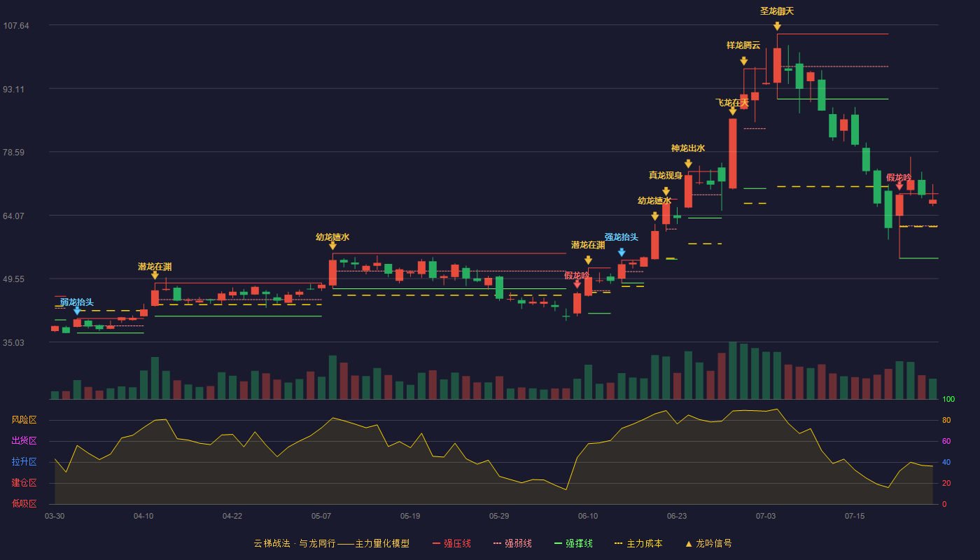Toggle the 强弱线 legend series
Viewport: 980px width, 560px height.
[x=512, y=543]
